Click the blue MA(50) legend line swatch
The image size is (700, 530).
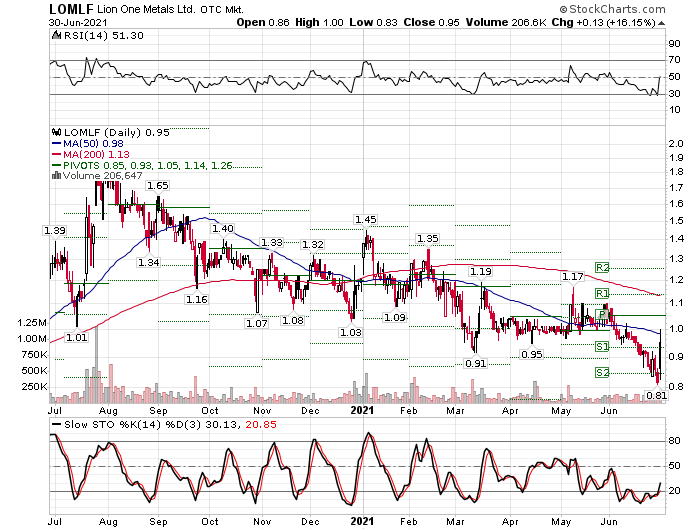(x=56, y=144)
